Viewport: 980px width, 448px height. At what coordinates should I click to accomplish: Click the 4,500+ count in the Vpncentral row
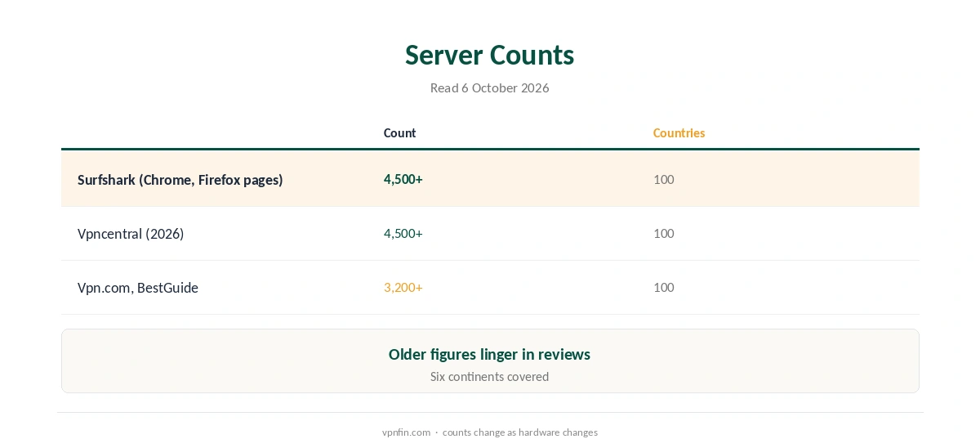[x=403, y=233]
